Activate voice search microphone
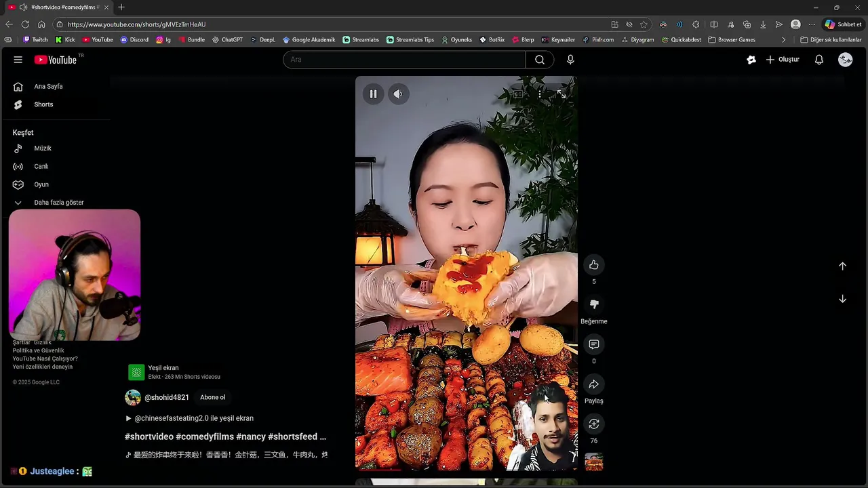 click(570, 60)
